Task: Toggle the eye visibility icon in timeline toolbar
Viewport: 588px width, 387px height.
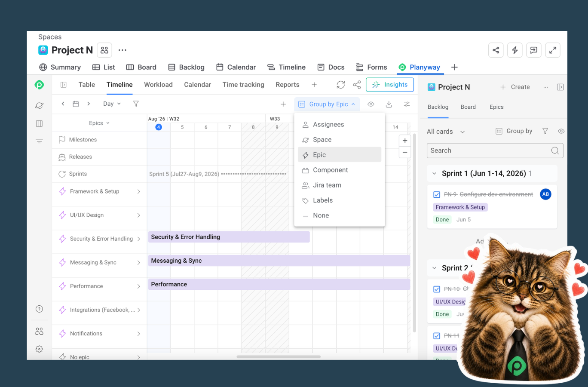Action: tap(371, 104)
